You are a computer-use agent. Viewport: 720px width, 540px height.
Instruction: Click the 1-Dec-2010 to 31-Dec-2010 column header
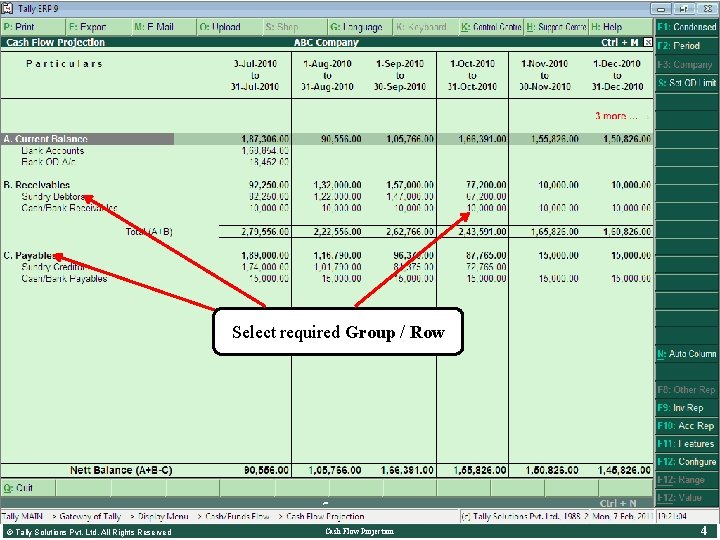click(617, 75)
